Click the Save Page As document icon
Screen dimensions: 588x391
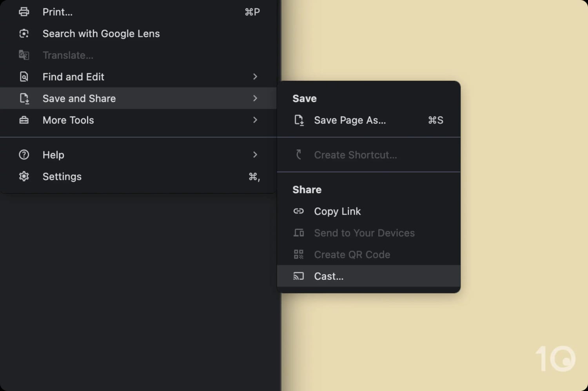(x=299, y=120)
